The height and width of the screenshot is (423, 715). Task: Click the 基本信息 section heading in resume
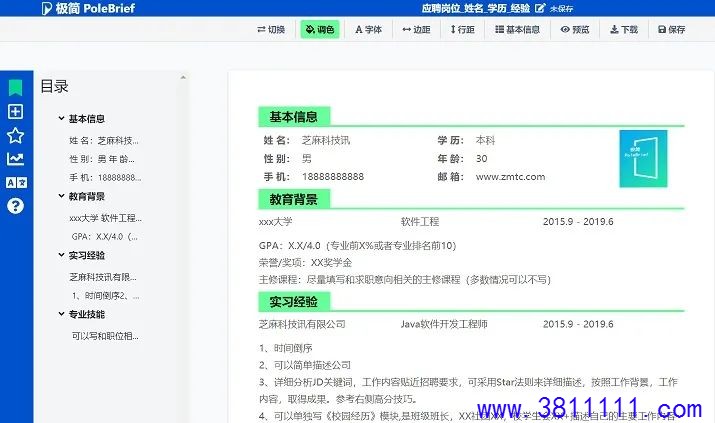click(294, 117)
